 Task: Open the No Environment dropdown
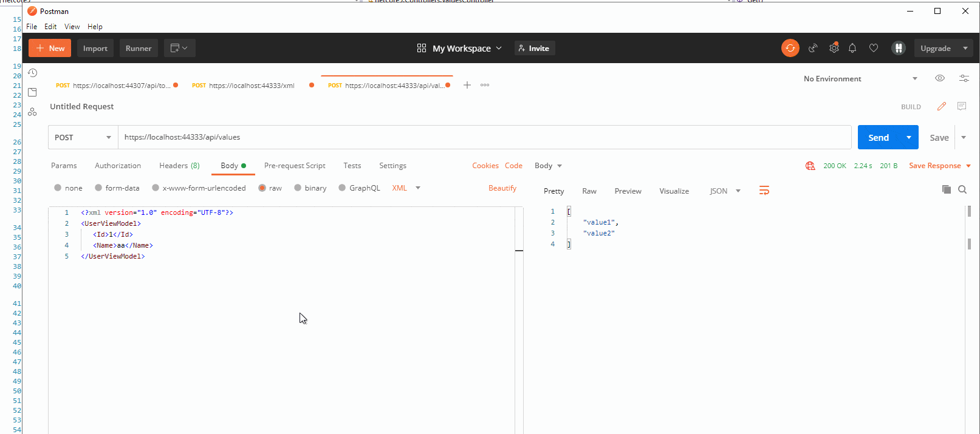point(860,79)
